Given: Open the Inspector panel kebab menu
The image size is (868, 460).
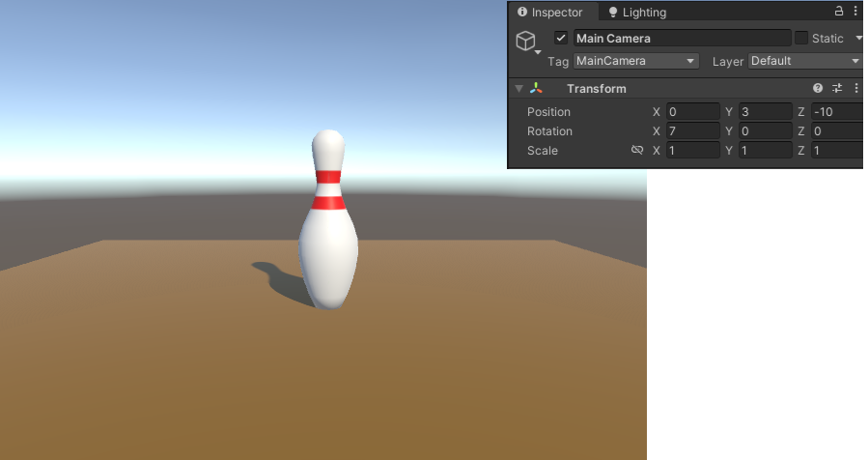Looking at the screenshot, I should click(x=855, y=11).
